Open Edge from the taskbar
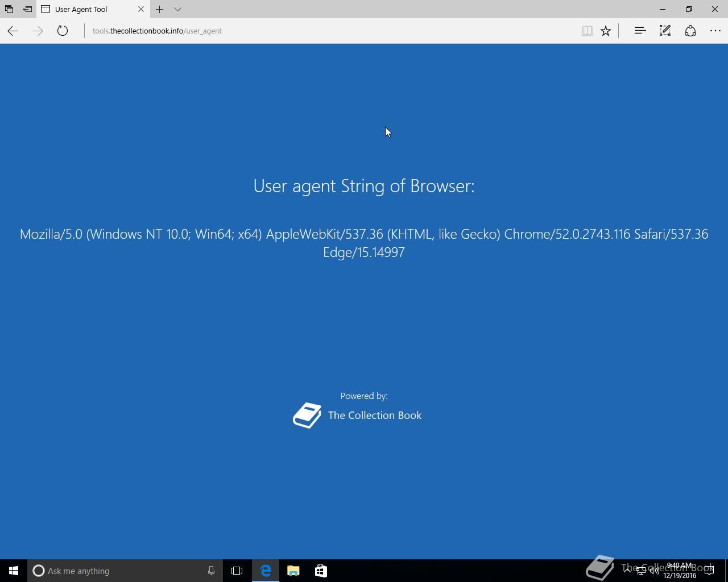The image size is (728, 582). 266,571
